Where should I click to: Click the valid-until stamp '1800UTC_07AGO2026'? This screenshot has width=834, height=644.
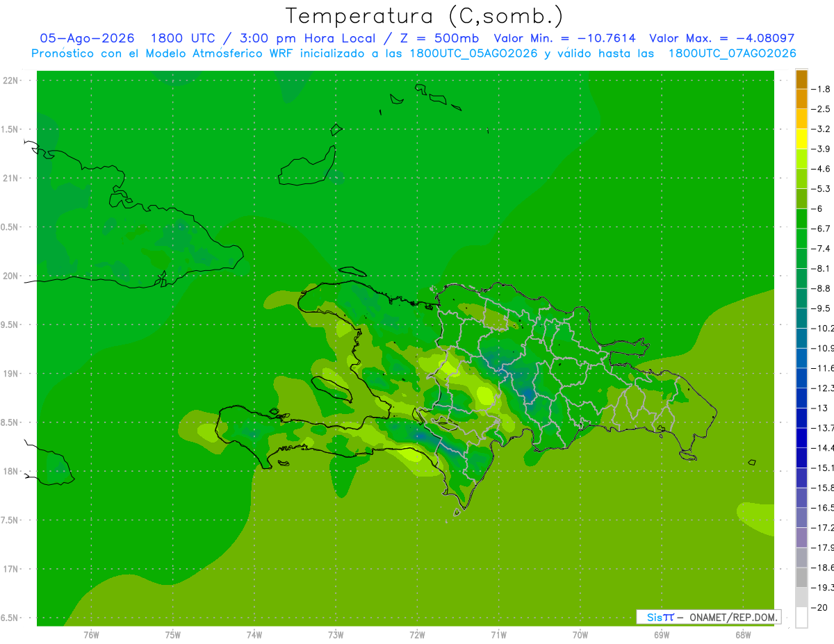[732, 53]
